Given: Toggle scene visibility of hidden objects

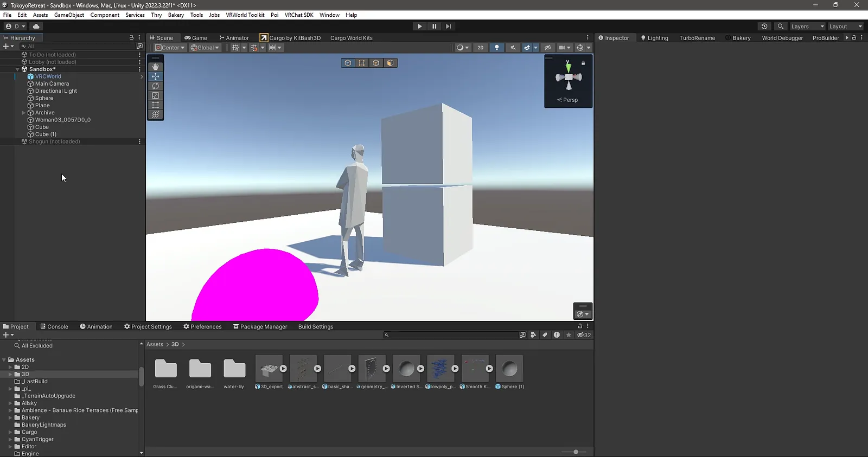Looking at the screenshot, I should click(x=548, y=48).
